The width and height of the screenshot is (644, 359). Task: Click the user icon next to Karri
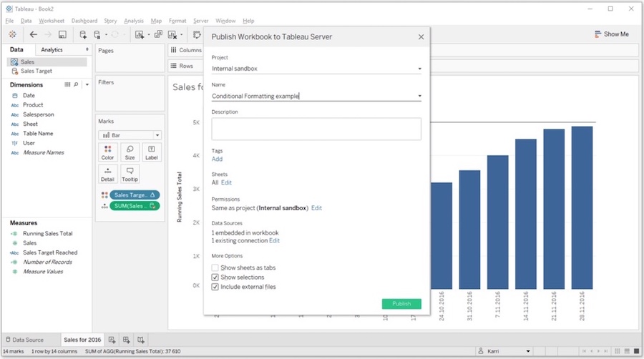point(481,351)
